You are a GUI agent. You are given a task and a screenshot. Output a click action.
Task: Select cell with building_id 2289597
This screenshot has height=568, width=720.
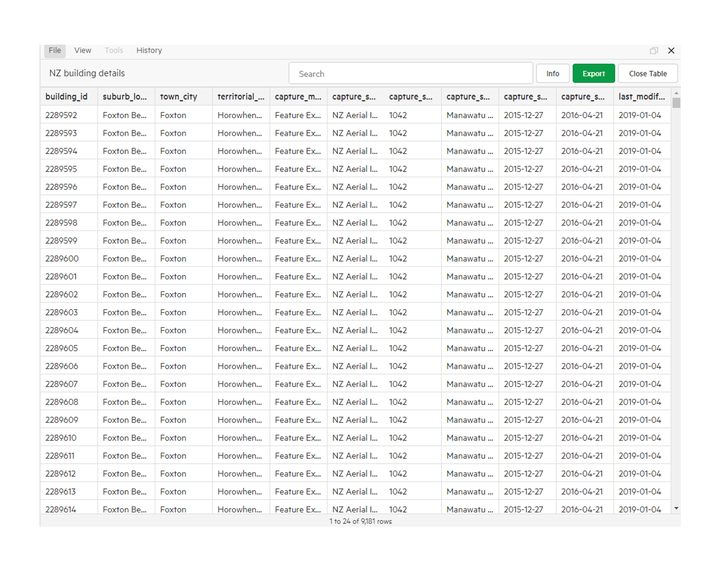click(68, 205)
